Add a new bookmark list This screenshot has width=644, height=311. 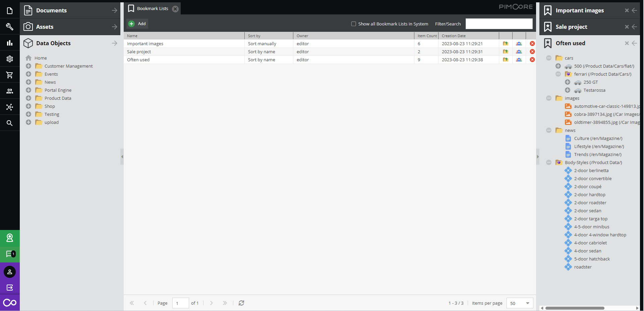[x=137, y=24]
